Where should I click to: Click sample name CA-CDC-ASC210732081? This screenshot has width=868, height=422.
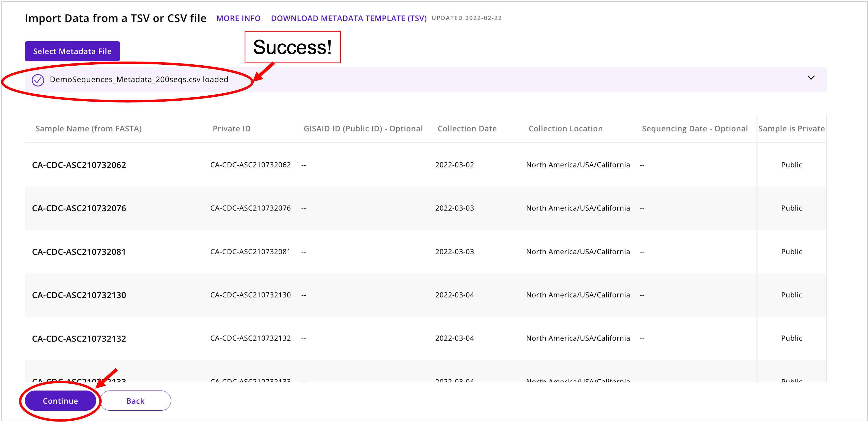[79, 251]
